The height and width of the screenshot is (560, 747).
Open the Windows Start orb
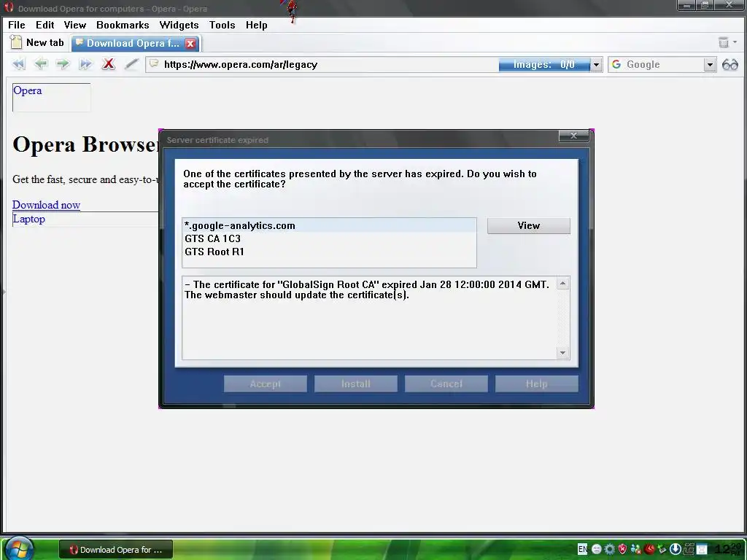[19, 548]
